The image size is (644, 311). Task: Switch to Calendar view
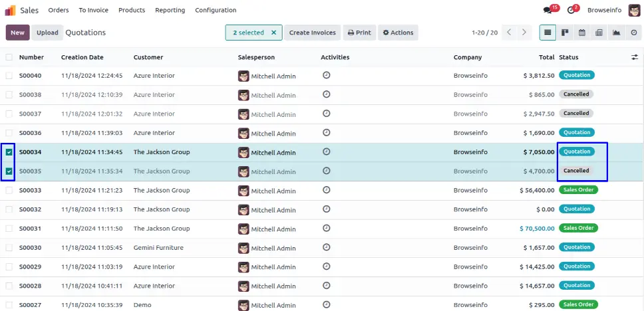click(582, 33)
